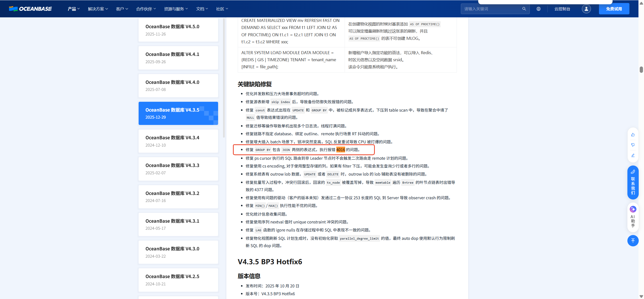This screenshot has width=644, height=299.
Task: Click the OceanBase logo
Action: point(30,9)
